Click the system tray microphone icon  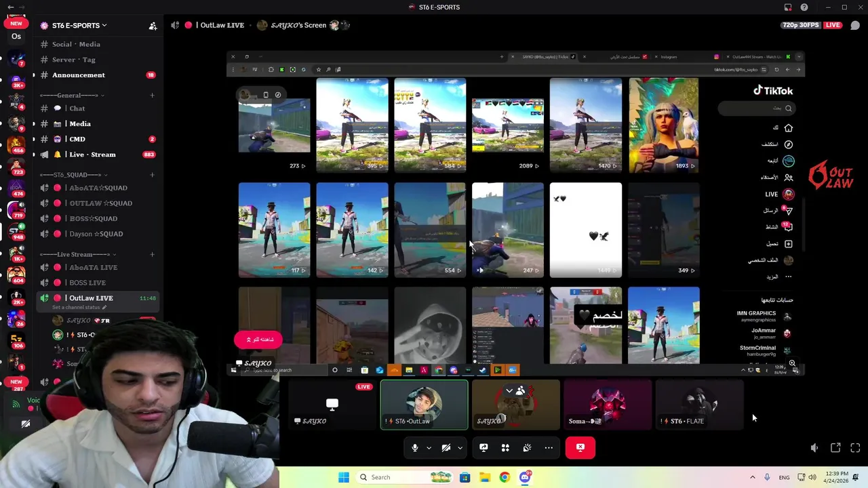point(767,477)
